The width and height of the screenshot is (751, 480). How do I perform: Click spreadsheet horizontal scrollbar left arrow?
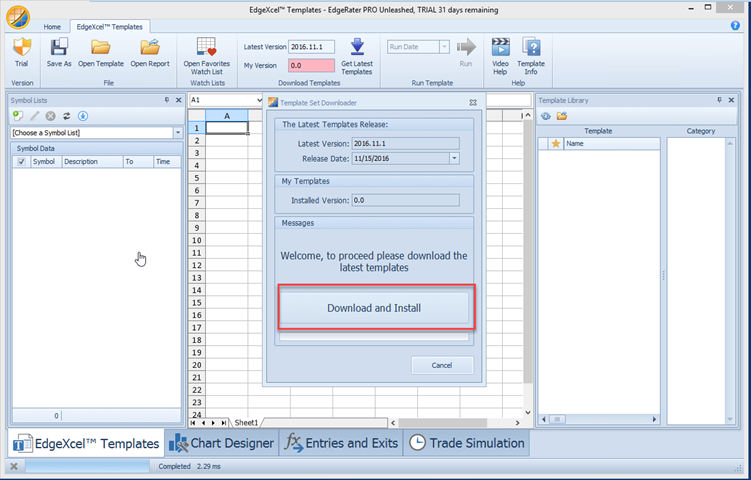point(393,423)
